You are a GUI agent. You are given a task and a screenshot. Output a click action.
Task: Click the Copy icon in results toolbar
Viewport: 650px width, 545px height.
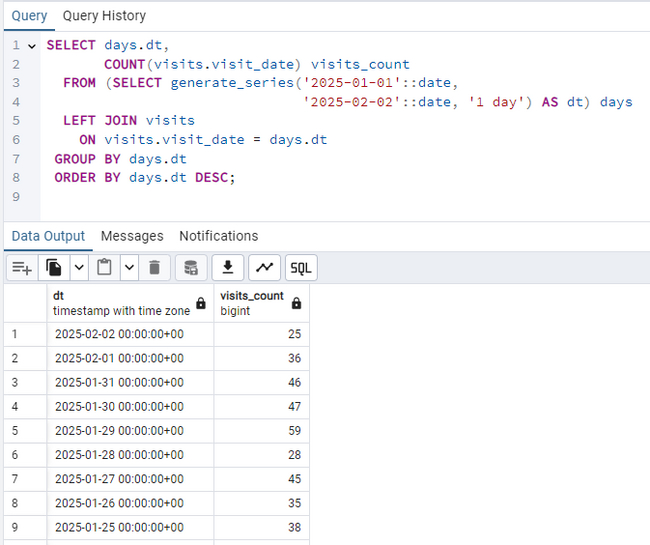54,268
